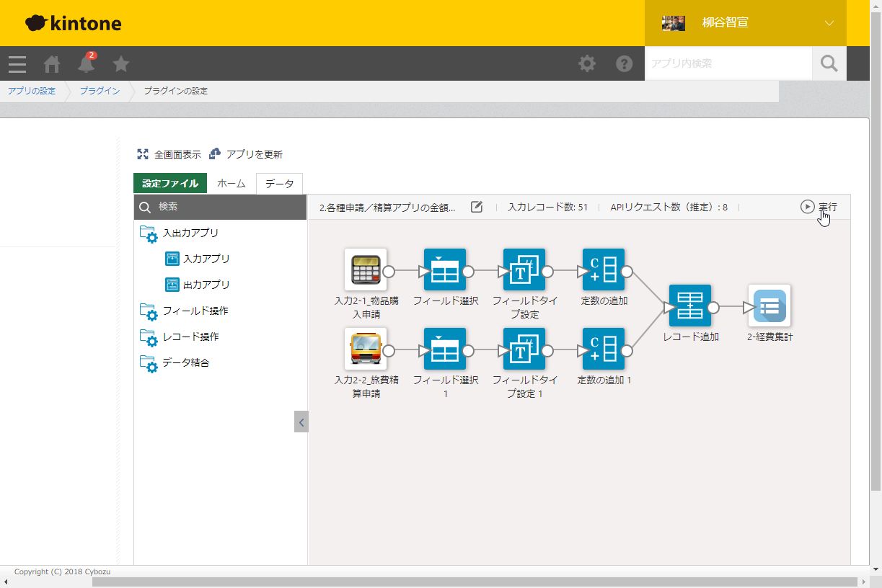Select the フィールドタイプ設定 1 node icon
Image resolution: width=882 pixels, height=588 pixels.
coord(524,349)
